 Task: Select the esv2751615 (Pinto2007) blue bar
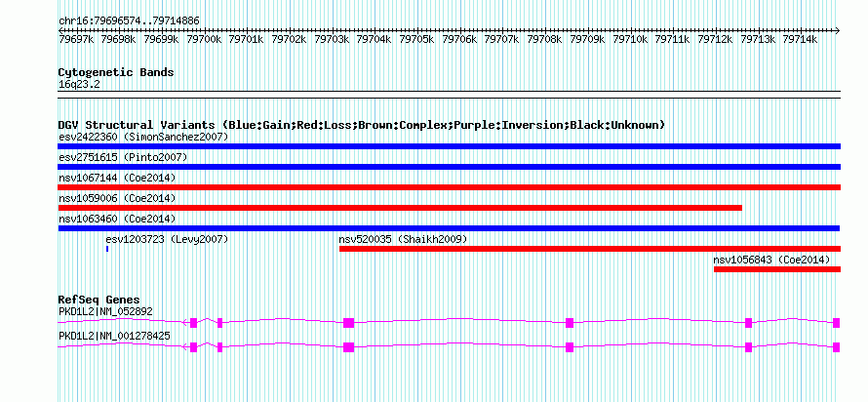(449, 167)
